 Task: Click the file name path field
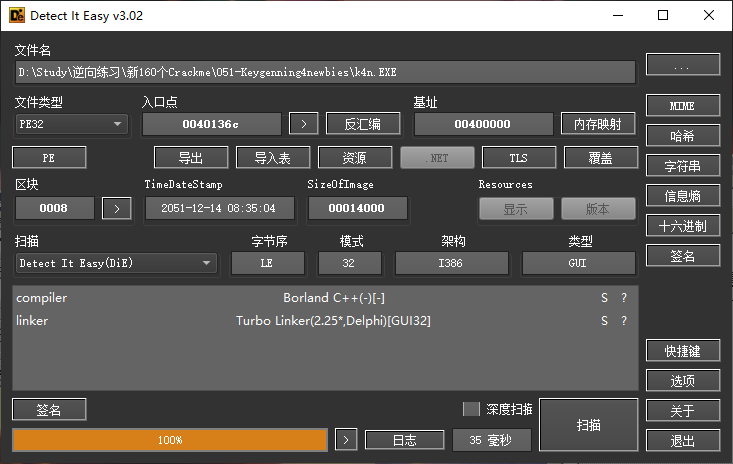(325, 72)
